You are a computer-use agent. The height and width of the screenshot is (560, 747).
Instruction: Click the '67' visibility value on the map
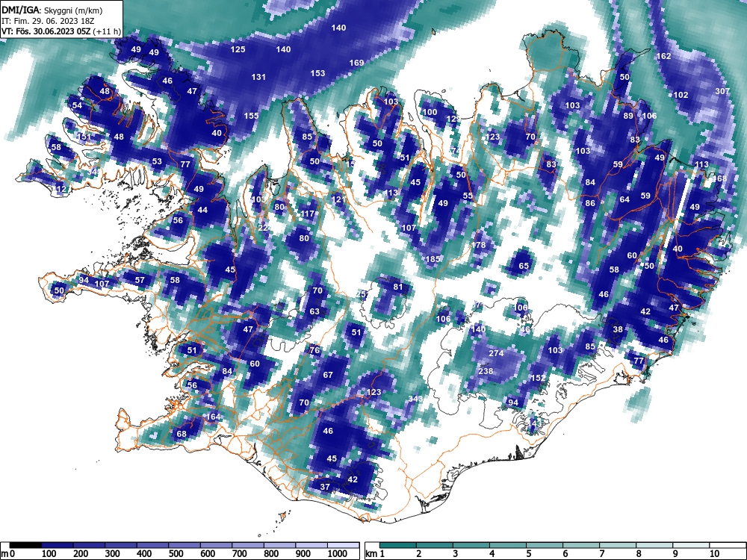pyautogui.click(x=328, y=376)
